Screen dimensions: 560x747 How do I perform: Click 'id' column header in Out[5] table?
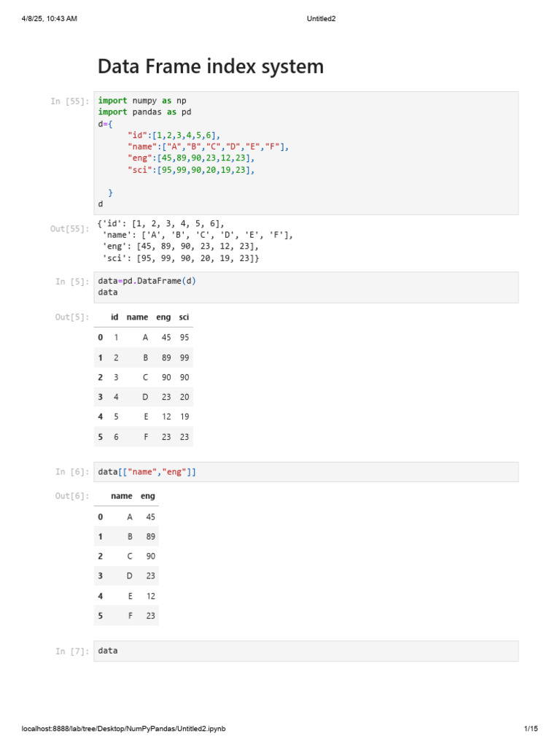(114, 317)
